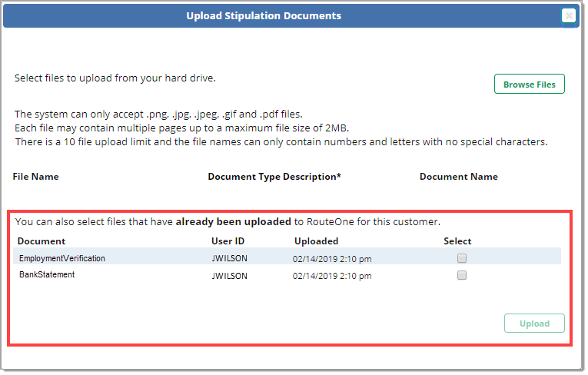588x375 pixels.
Task: Select the EmploymentVerification document name
Action: [x=62, y=259]
